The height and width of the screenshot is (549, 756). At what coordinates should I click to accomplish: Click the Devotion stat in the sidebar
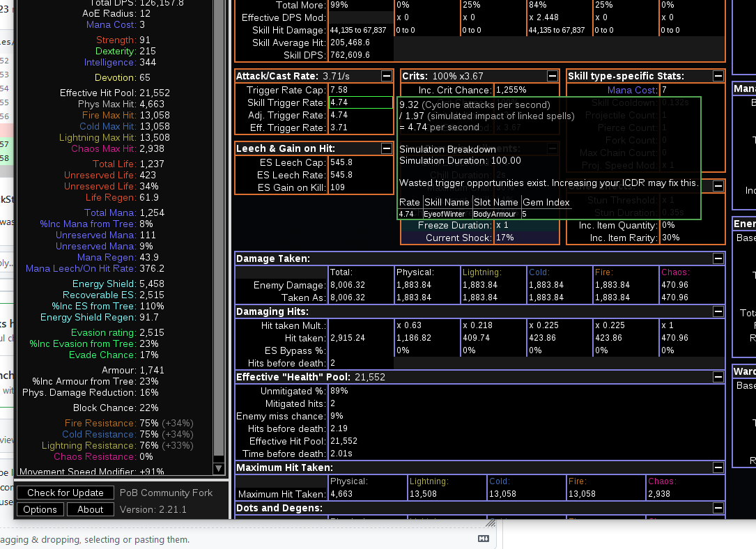(123, 77)
